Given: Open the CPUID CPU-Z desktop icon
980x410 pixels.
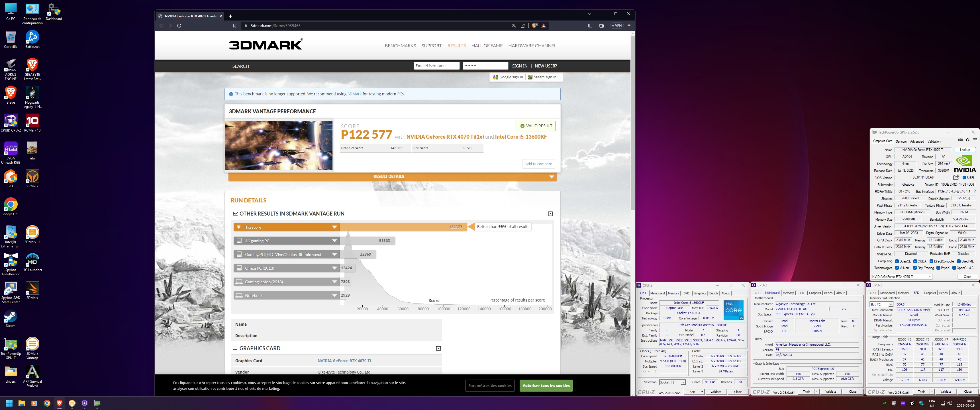Looking at the screenshot, I should pyautogui.click(x=11, y=123).
